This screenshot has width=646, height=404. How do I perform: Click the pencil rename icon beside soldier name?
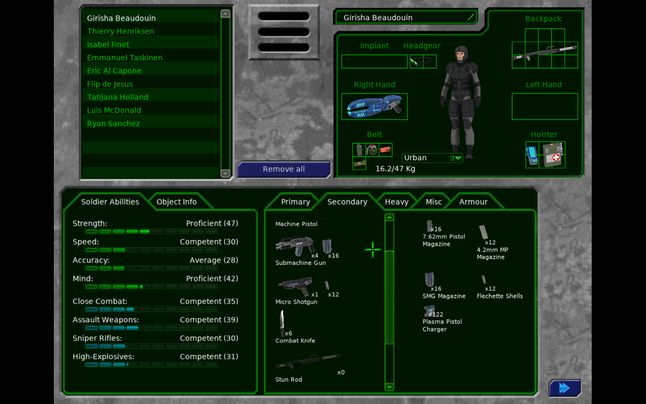tap(471, 17)
